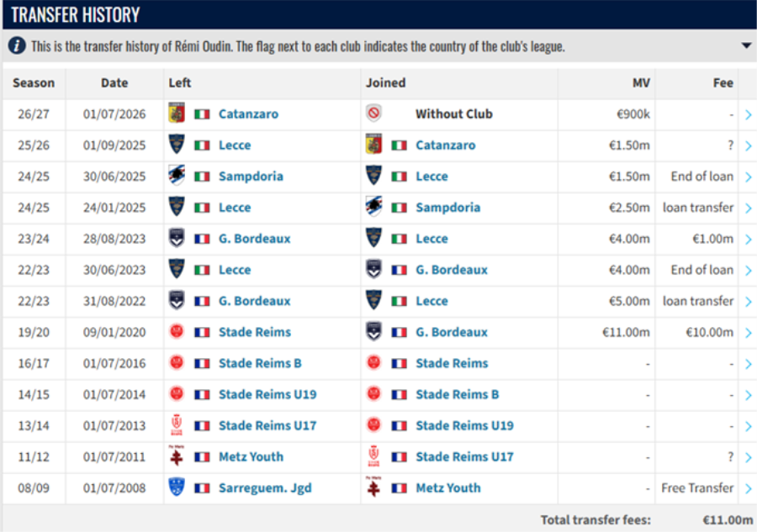Open details arrow for the 09/01/2020 transfer
The width and height of the screenshot is (757, 532).
click(748, 333)
